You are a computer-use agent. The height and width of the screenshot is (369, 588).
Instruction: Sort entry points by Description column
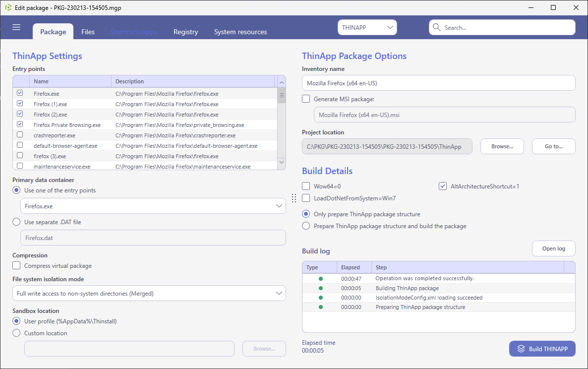(x=193, y=81)
